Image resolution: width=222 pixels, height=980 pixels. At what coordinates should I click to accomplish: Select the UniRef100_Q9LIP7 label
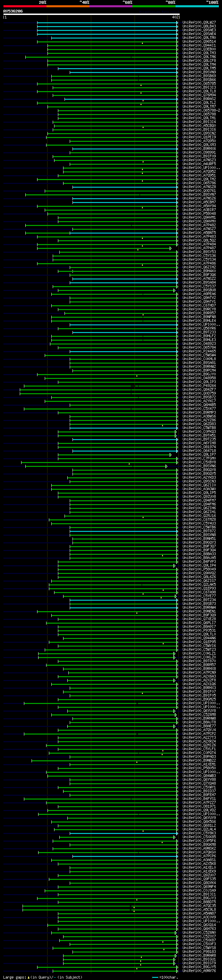199,455
